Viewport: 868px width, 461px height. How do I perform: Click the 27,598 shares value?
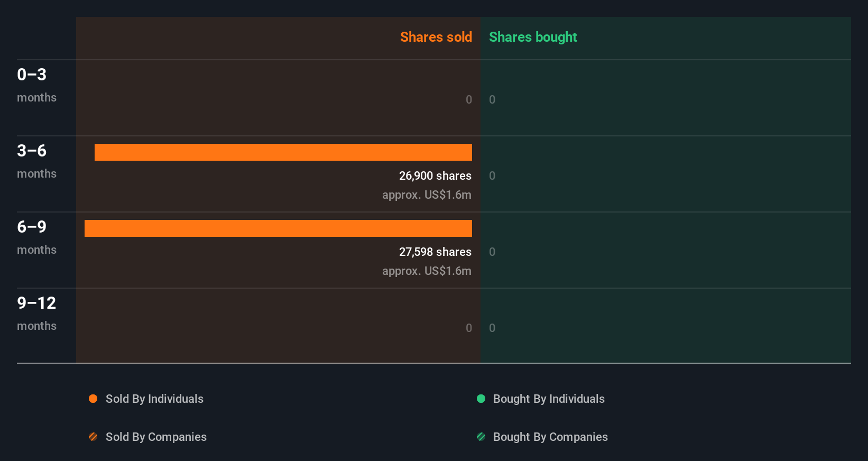435,252
